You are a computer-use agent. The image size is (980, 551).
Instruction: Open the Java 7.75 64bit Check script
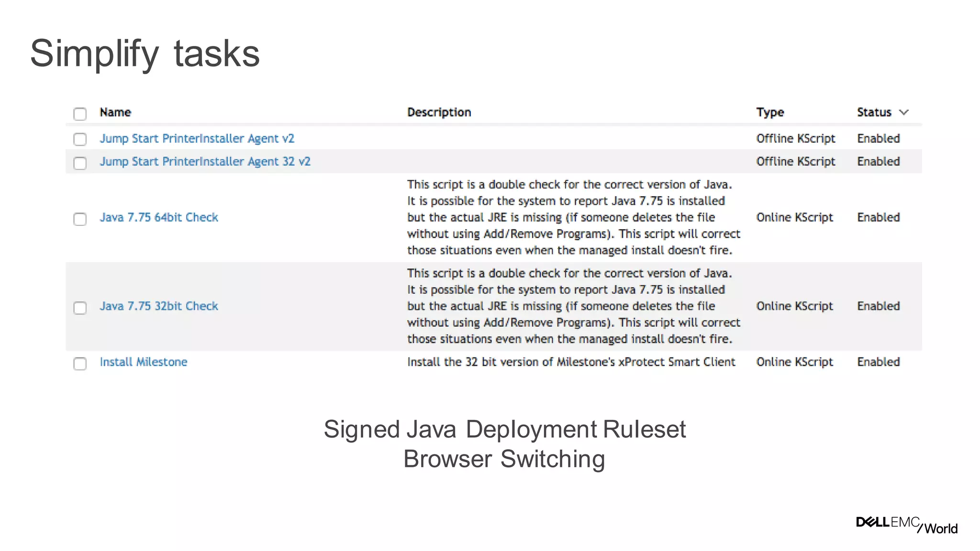[159, 217]
